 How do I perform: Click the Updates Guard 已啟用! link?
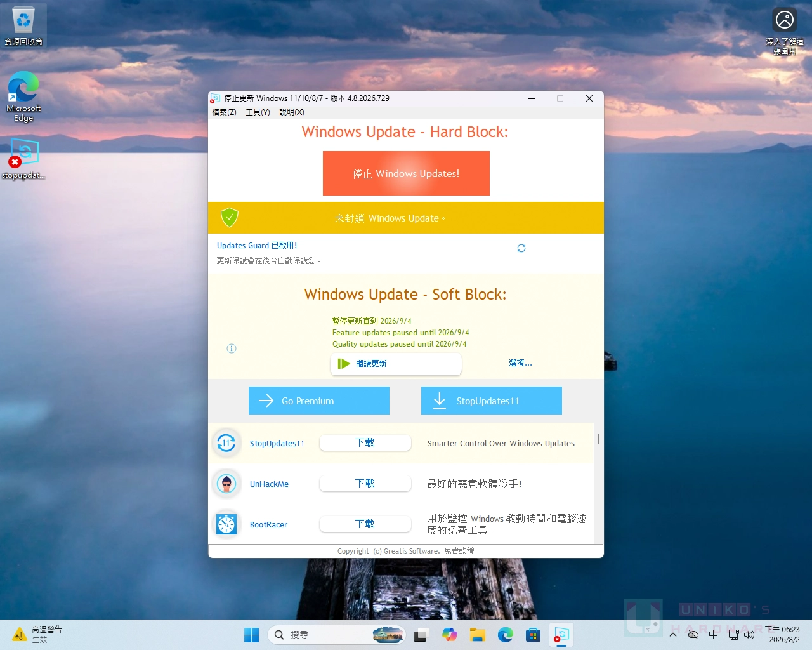click(257, 246)
